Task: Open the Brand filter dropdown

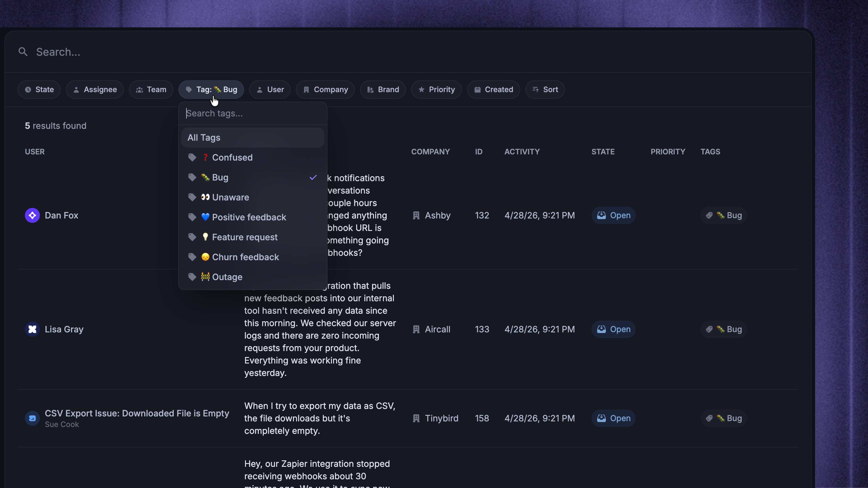Action: click(383, 90)
